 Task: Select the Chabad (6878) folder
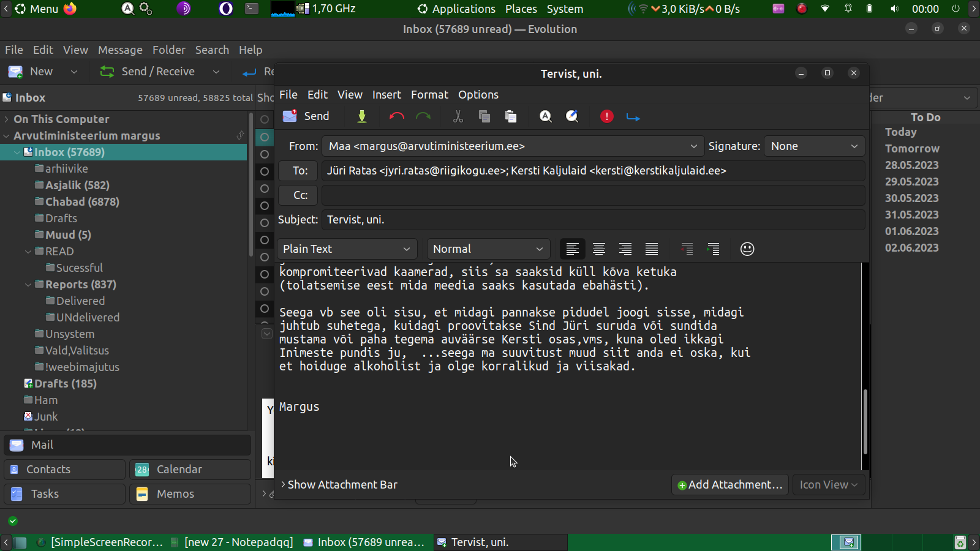click(82, 202)
